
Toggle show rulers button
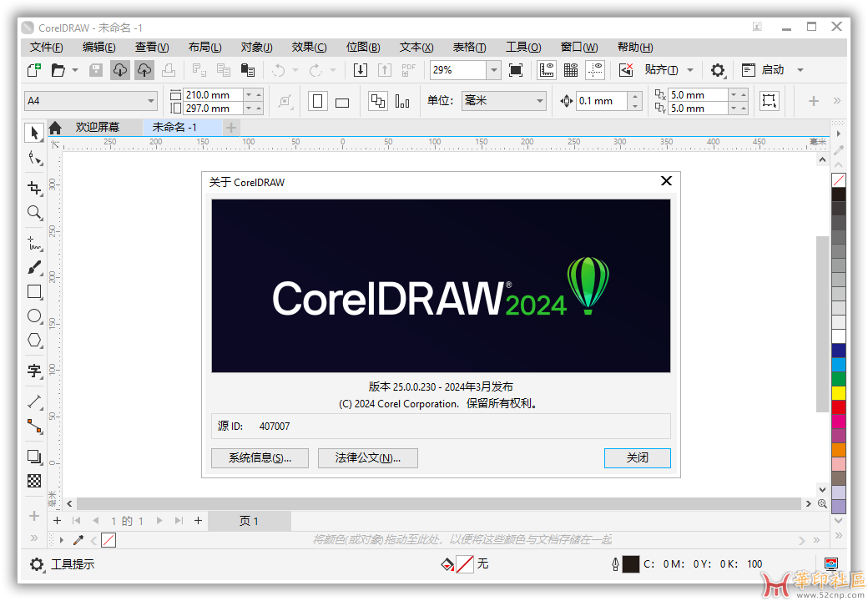click(x=547, y=70)
